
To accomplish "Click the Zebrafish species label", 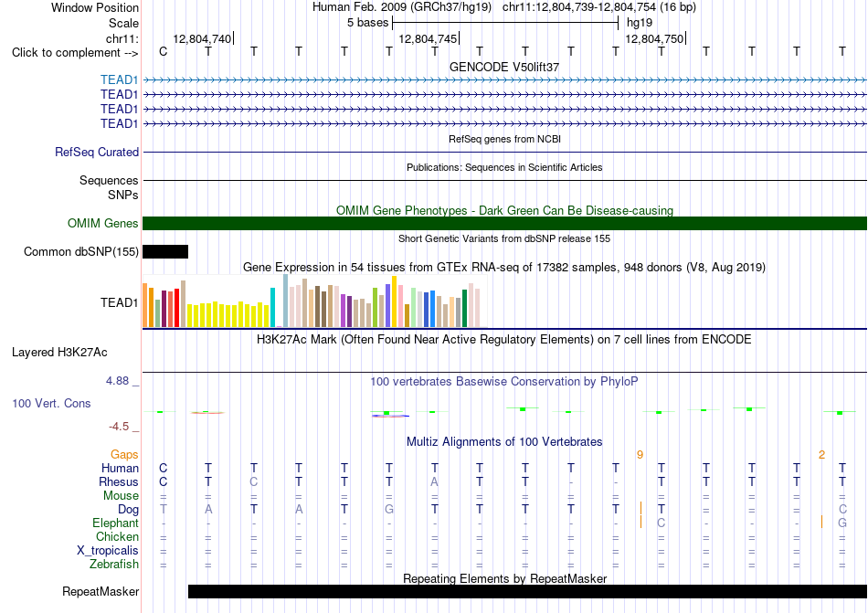I will [x=114, y=565].
